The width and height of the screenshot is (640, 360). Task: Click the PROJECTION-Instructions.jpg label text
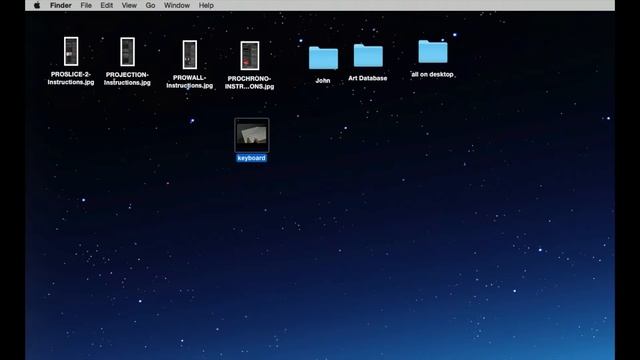coord(127,79)
